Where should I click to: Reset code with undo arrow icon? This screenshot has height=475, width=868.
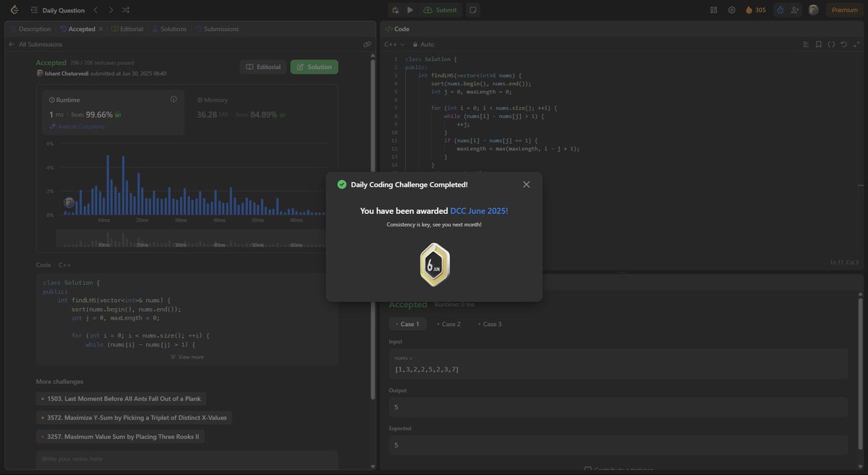click(843, 44)
